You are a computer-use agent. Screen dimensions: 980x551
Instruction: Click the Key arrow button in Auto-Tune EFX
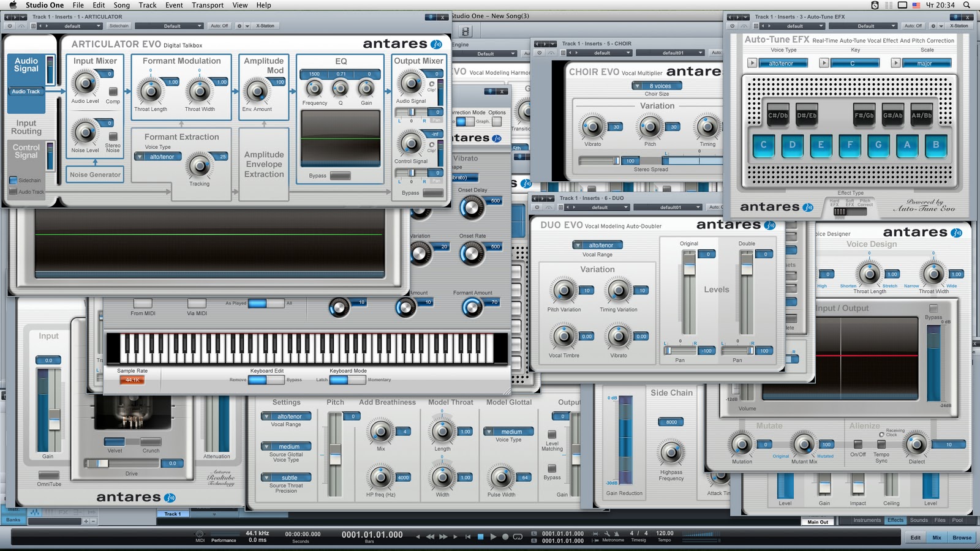824,63
